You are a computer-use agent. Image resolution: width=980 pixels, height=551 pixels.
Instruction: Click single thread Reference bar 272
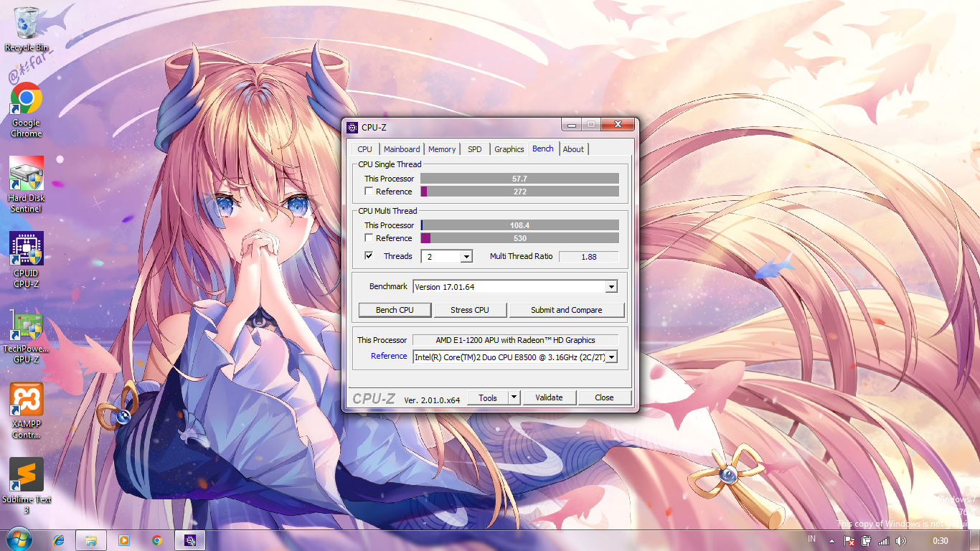tap(519, 192)
